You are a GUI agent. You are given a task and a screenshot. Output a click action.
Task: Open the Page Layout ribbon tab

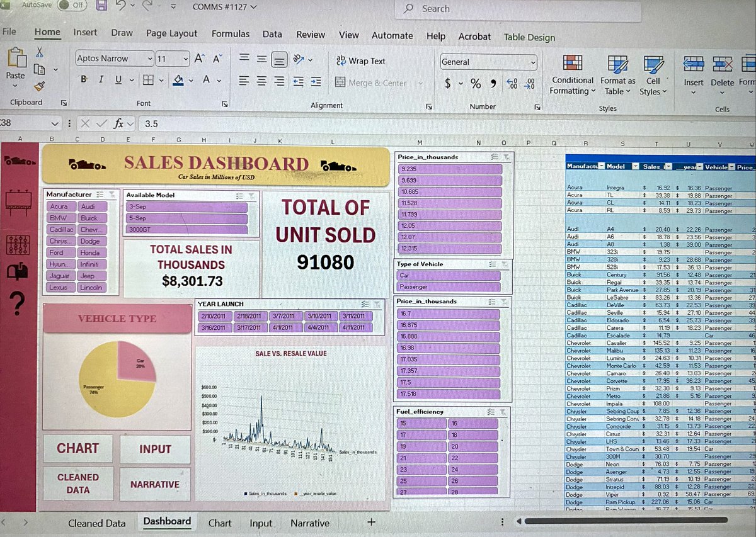(171, 33)
